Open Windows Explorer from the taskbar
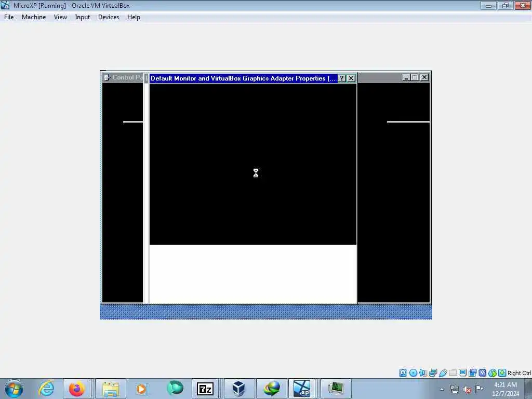The height and width of the screenshot is (399, 532). tap(111, 389)
